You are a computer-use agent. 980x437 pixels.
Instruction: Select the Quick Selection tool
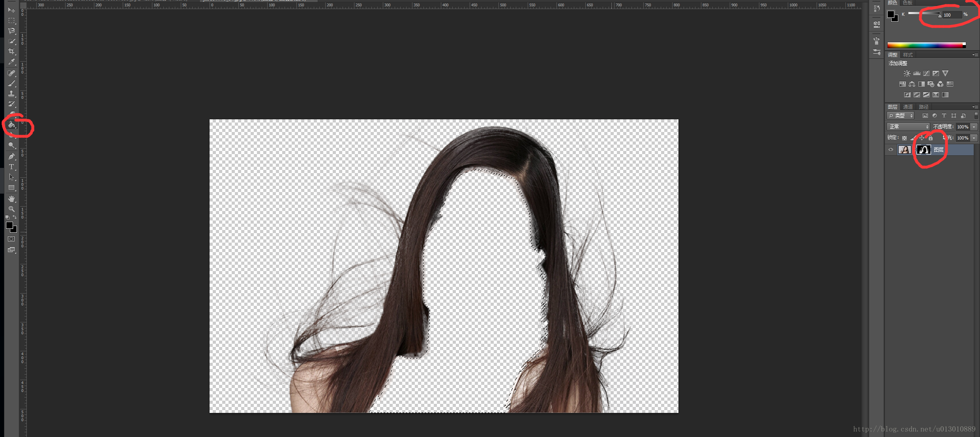[x=11, y=41]
